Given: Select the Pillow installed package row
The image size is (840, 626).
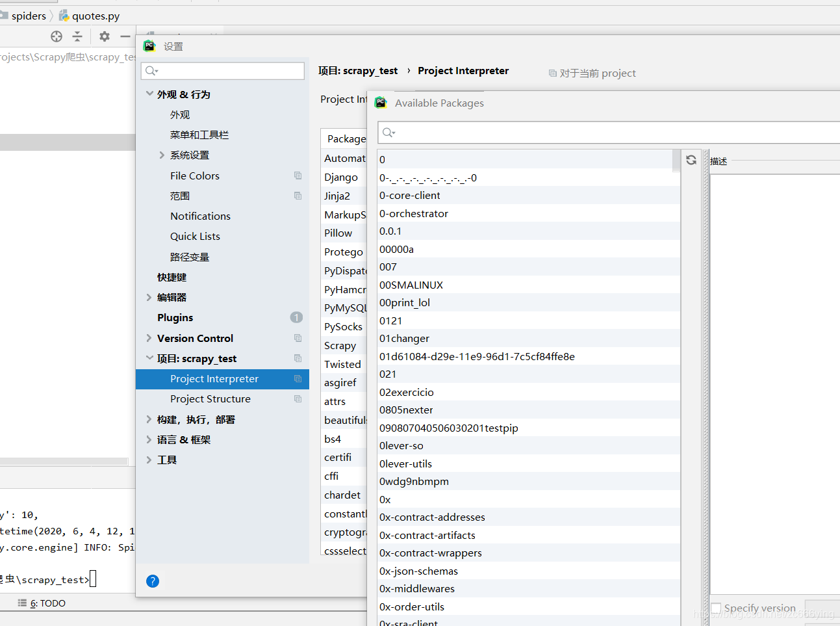Looking at the screenshot, I should click(344, 233).
